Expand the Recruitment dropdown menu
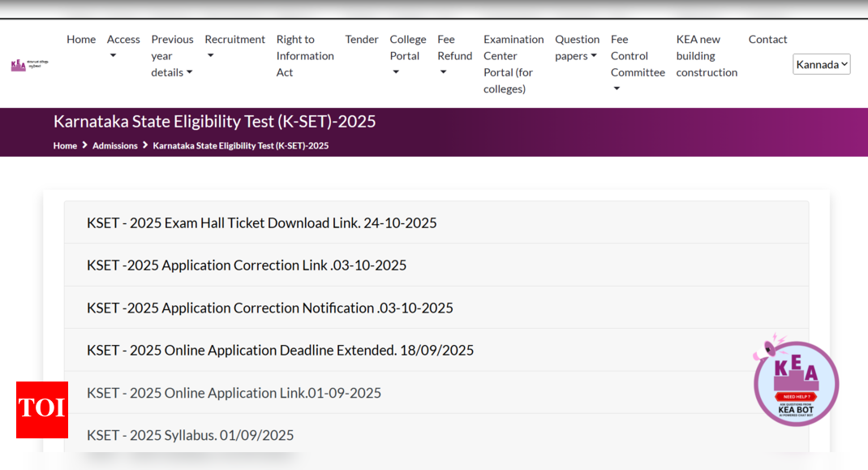The height and width of the screenshot is (470, 868). 234,46
